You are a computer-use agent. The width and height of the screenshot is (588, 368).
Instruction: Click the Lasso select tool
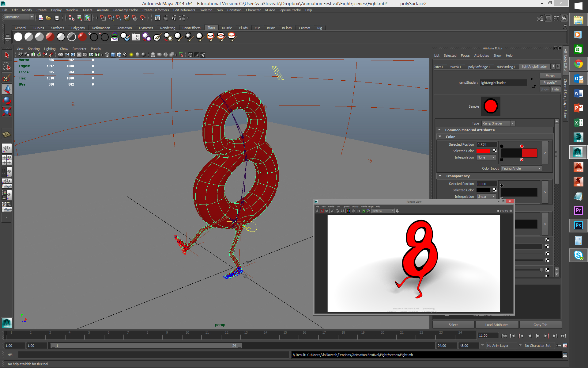[x=7, y=66]
